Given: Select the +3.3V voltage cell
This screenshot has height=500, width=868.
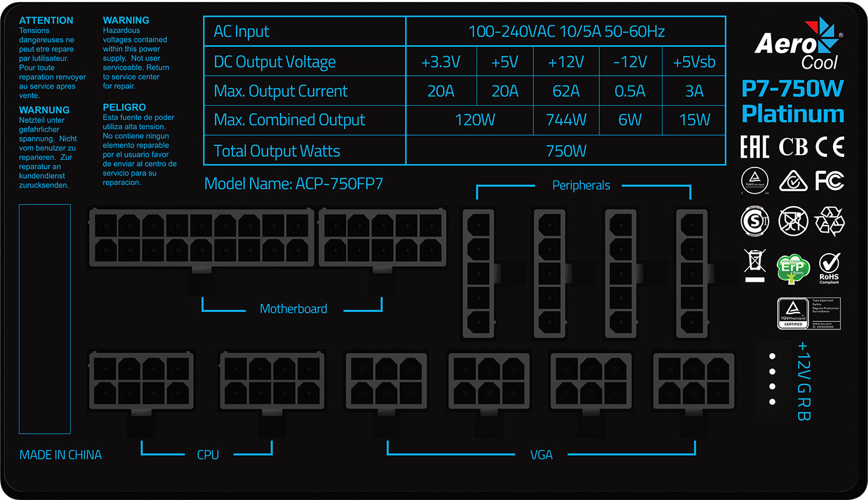Looking at the screenshot, I should (441, 62).
